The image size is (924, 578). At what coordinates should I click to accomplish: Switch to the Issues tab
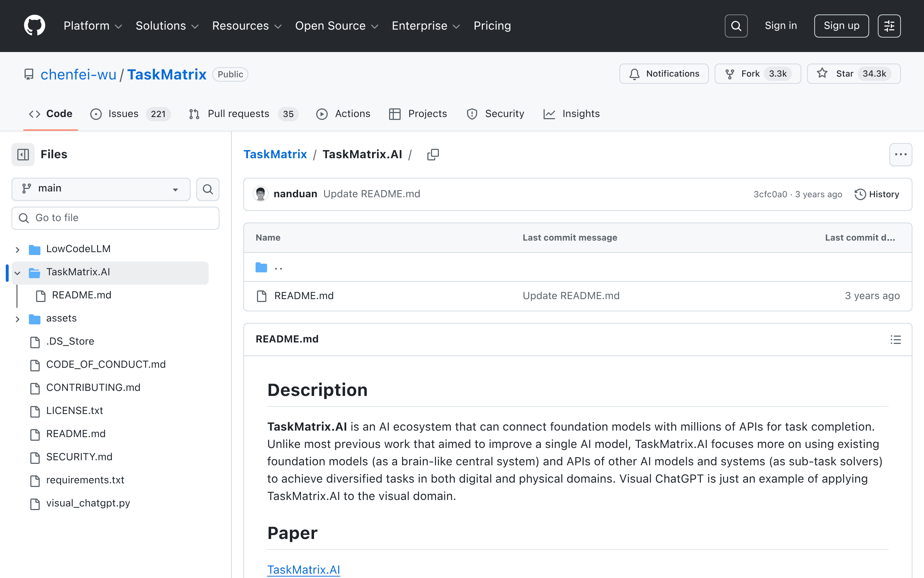(x=130, y=114)
